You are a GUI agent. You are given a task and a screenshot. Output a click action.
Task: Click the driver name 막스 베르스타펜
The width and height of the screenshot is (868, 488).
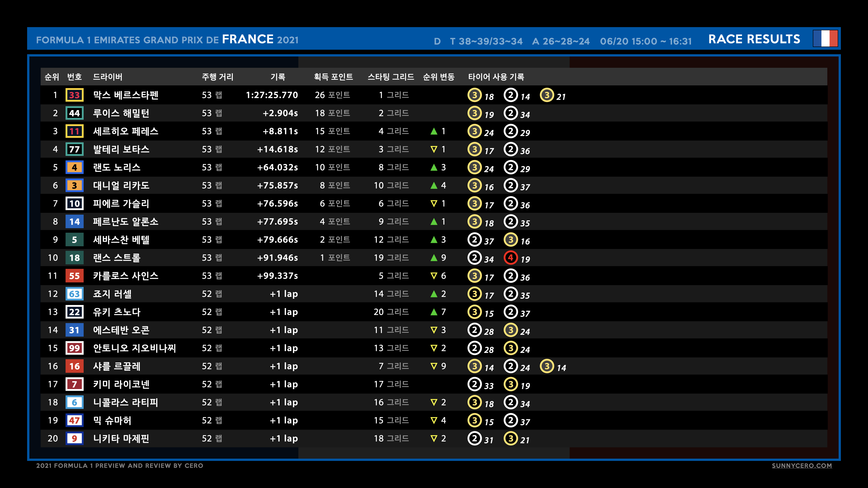[126, 95]
